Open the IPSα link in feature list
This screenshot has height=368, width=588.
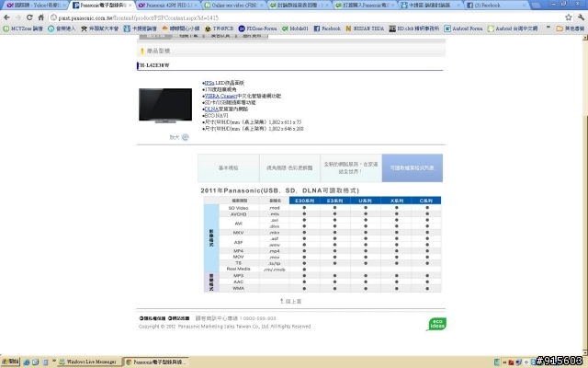click(x=209, y=83)
